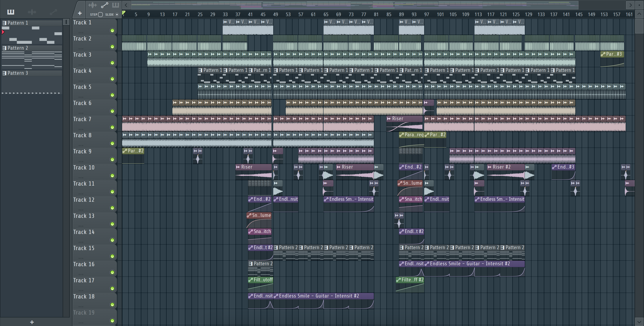Click the pattern icon of the first Pattern 1 clip on Track 4

point(200,70)
